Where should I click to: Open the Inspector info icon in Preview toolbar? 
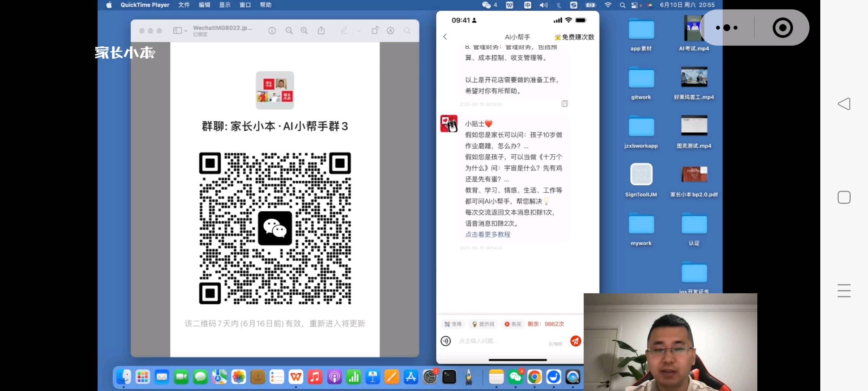click(272, 31)
